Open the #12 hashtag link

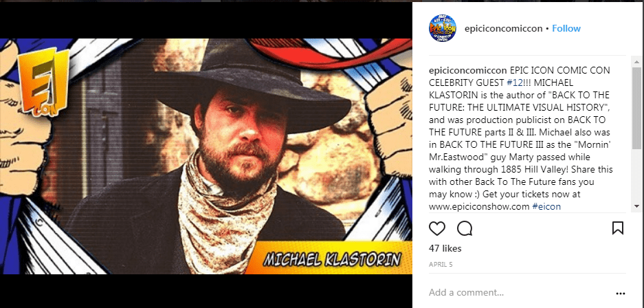[513, 82]
